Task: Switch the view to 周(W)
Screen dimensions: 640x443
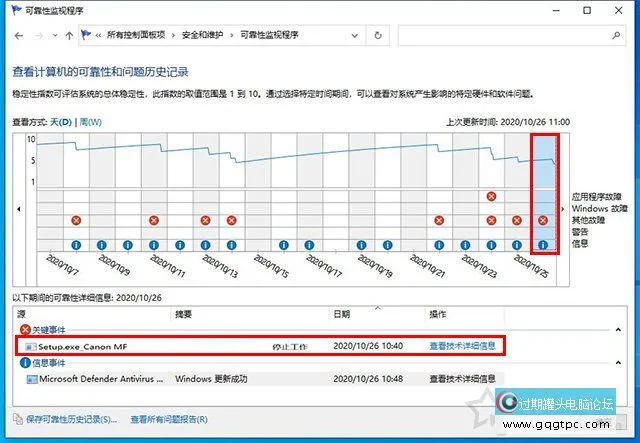Action: (x=91, y=122)
